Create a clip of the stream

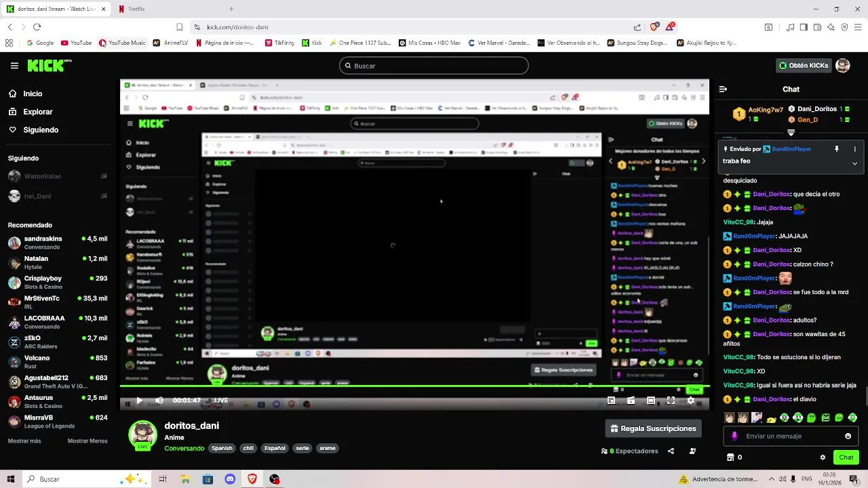point(631,401)
